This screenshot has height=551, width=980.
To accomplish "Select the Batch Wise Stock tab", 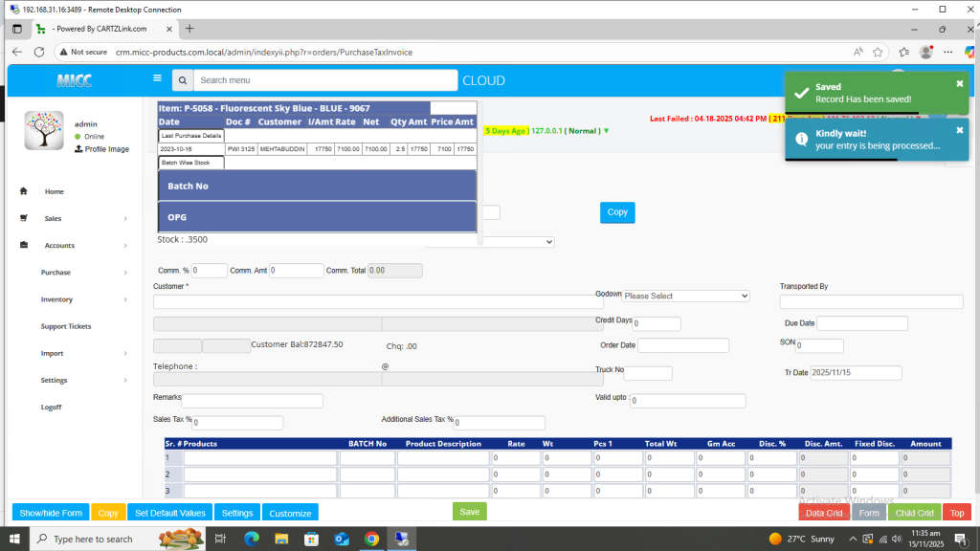I will (x=185, y=163).
